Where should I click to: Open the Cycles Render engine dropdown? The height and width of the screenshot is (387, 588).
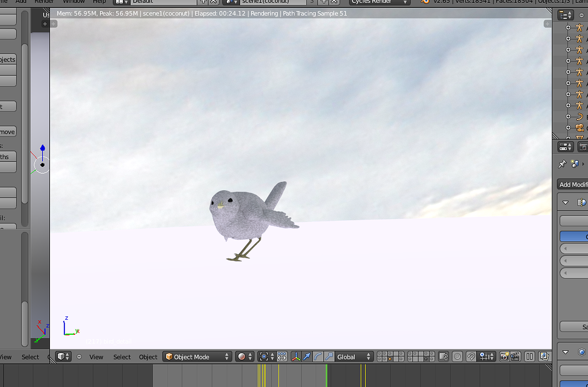click(x=380, y=2)
